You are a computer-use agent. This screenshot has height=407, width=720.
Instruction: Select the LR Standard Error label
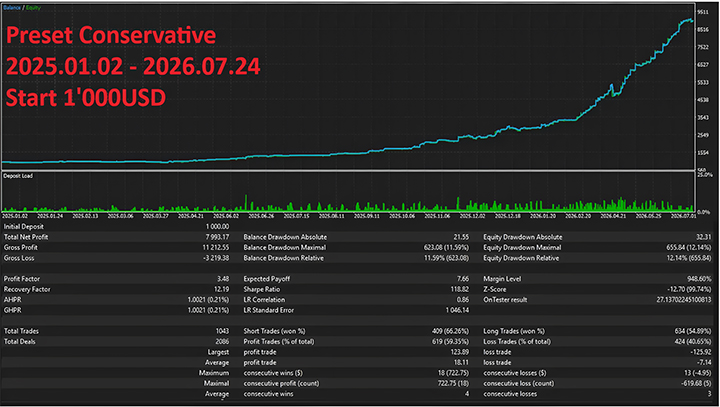click(x=269, y=310)
